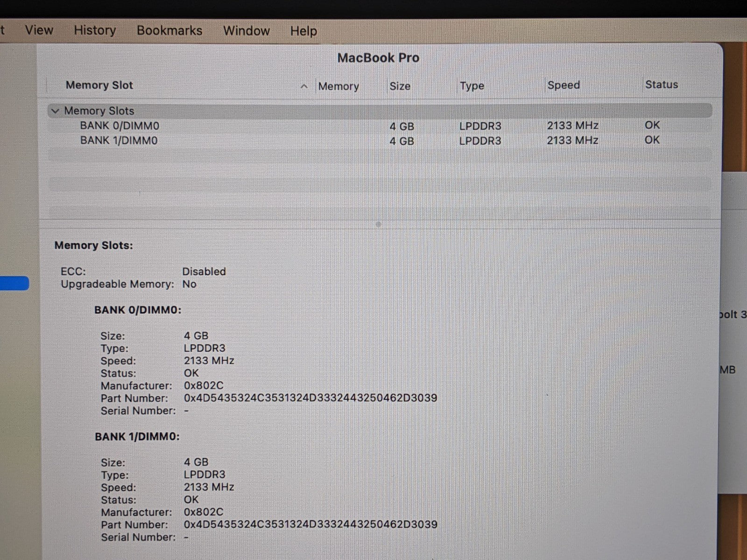Image resolution: width=747 pixels, height=560 pixels.
Task: Click the BANK 0/DIMM0 Part Number value
Action: coord(310,398)
